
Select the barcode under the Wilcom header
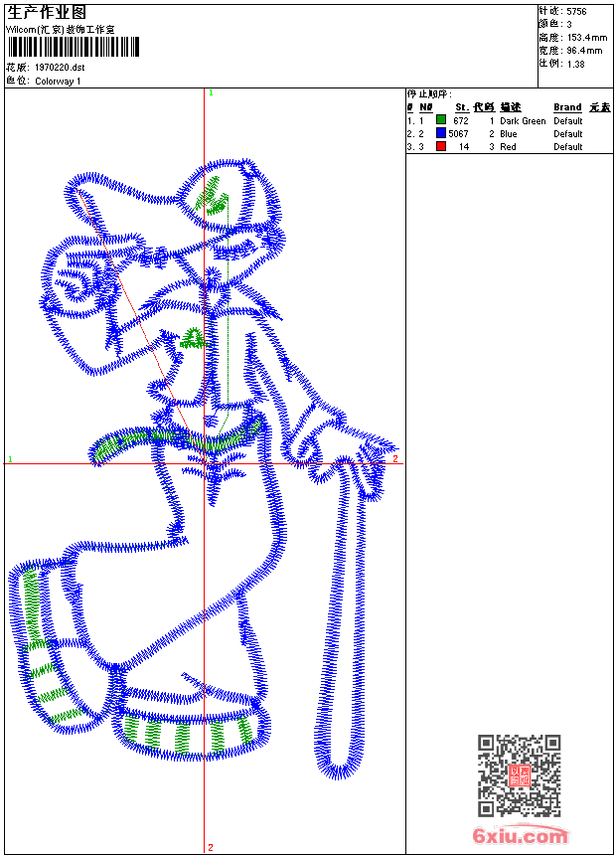74,48
